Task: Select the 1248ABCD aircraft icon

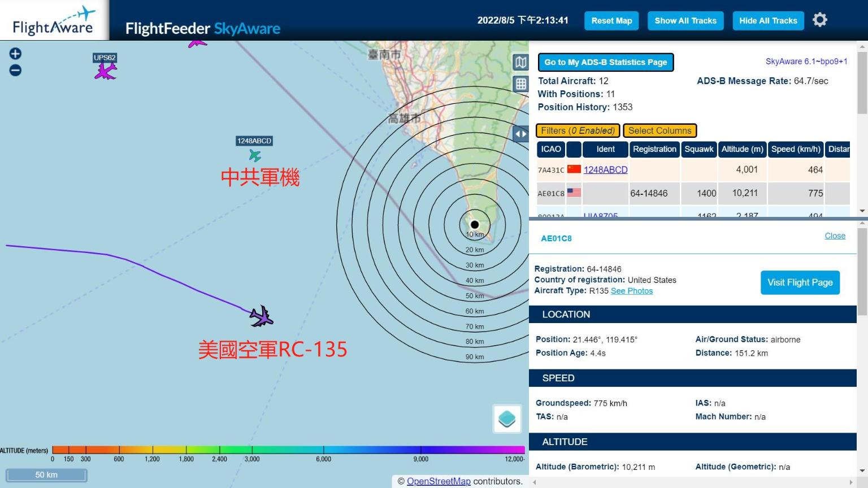Action: point(255,155)
